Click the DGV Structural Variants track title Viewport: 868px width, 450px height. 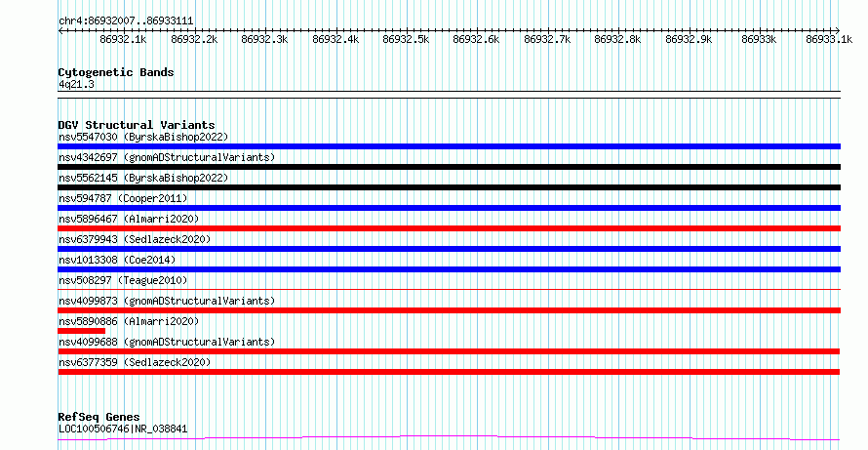(x=137, y=125)
